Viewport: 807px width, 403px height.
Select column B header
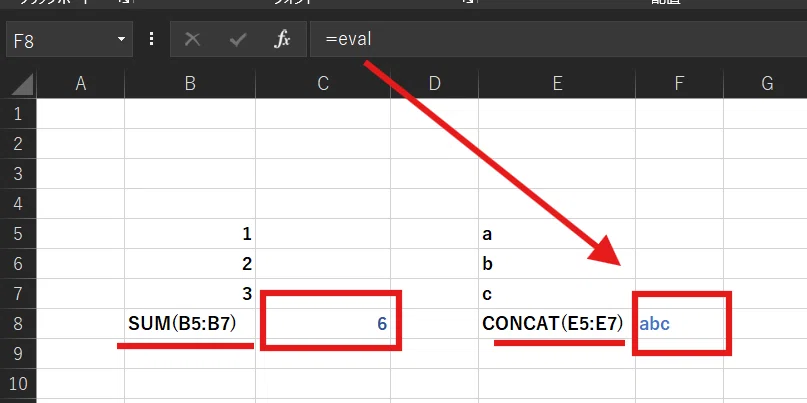(190, 83)
